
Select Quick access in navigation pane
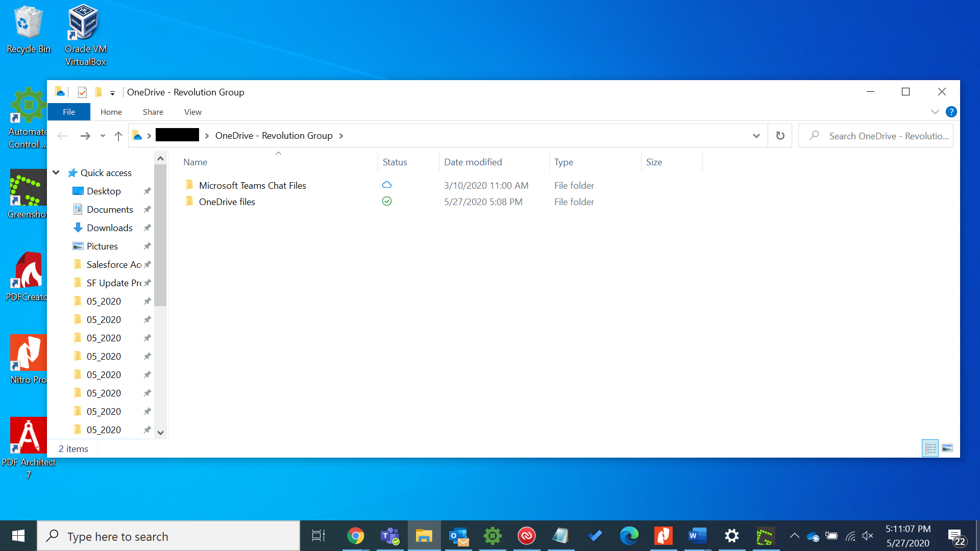point(106,173)
